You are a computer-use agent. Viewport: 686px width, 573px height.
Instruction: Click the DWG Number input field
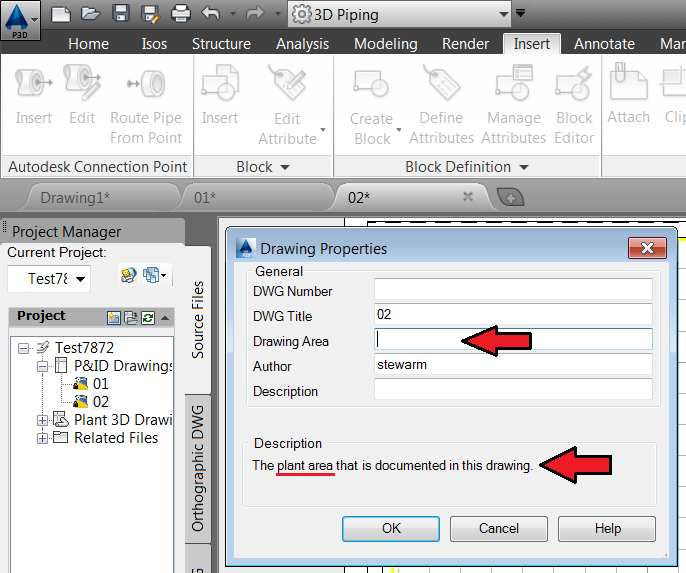tap(513, 289)
